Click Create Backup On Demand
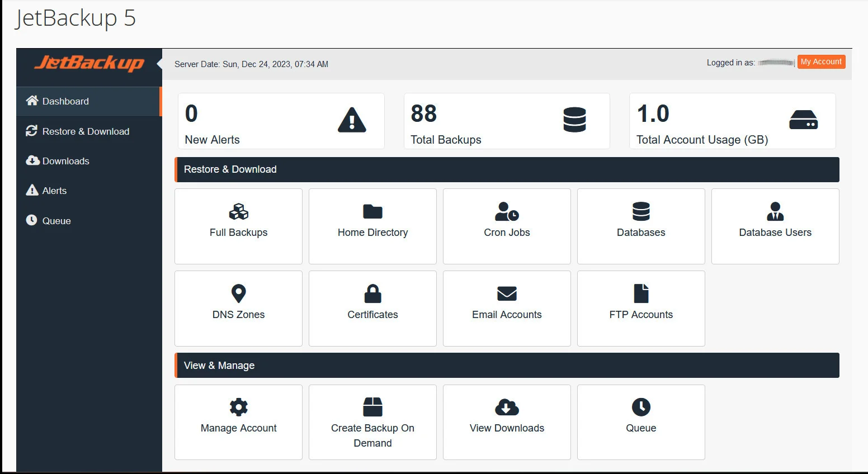The width and height of the screenshot is (868, 474). click(x=372, y=422)
